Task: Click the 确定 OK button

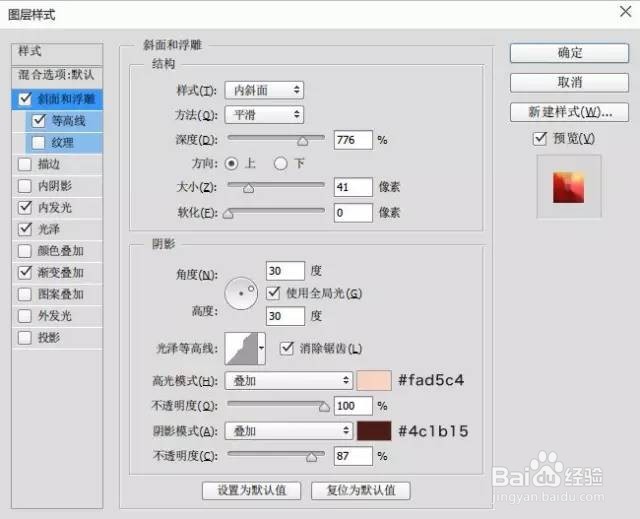Action: 569,53
